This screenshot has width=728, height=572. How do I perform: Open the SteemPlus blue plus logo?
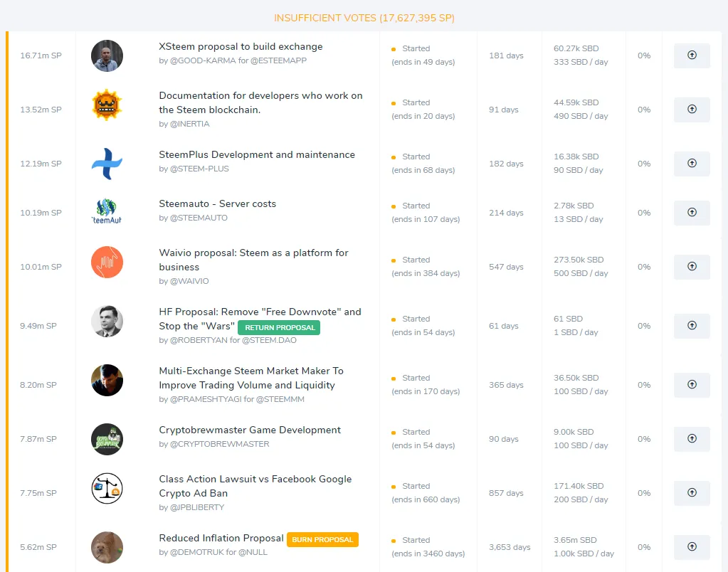[107, 164]
